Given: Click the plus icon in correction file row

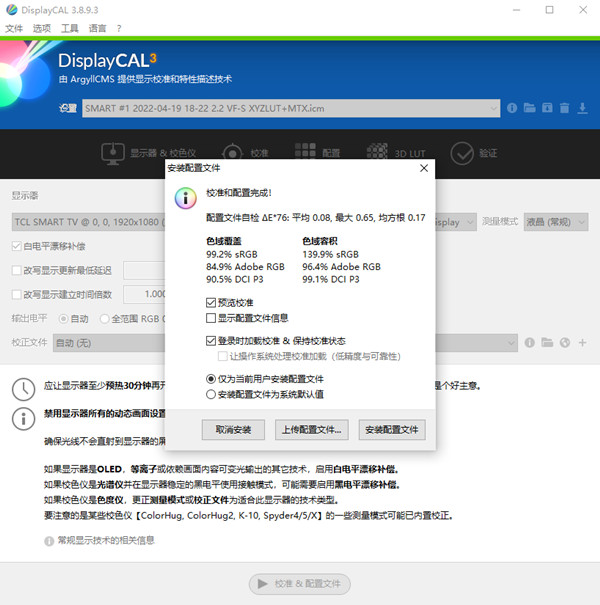Looking at the screenshot, I should pyautogui.click(x=583, y=343).
